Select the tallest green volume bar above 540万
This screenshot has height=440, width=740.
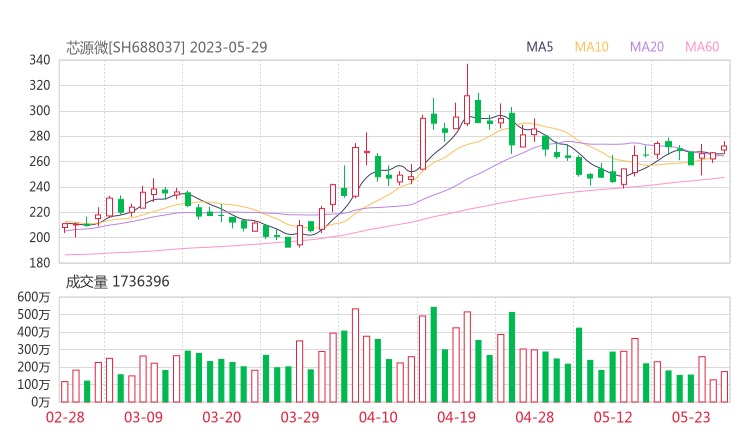[x=434, y=355]
